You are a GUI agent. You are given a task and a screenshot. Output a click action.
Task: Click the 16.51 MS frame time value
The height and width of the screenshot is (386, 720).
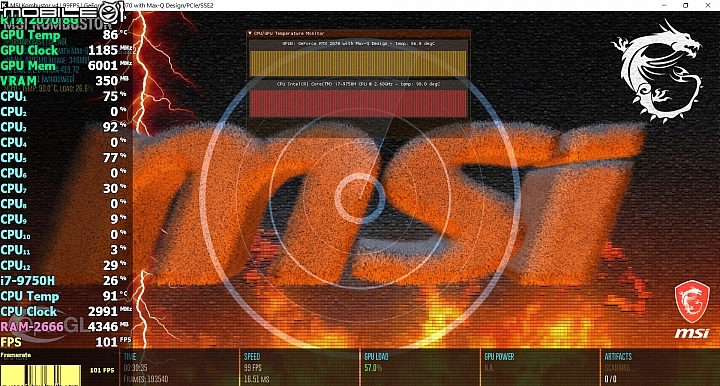pos(256,379)
